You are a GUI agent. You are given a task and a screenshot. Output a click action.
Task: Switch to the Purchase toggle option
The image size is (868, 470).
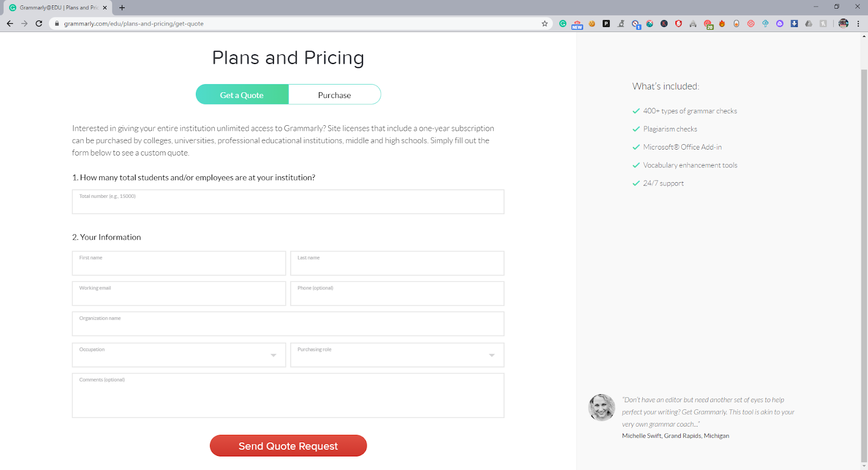[x=335, y=95]
